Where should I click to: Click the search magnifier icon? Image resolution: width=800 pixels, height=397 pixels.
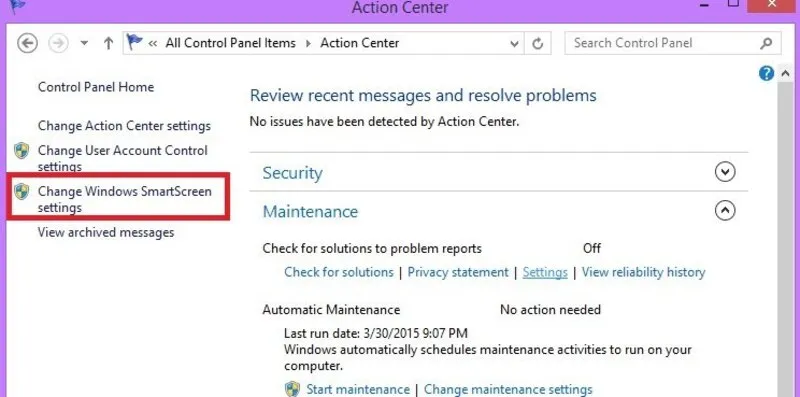tap(766, 43)
